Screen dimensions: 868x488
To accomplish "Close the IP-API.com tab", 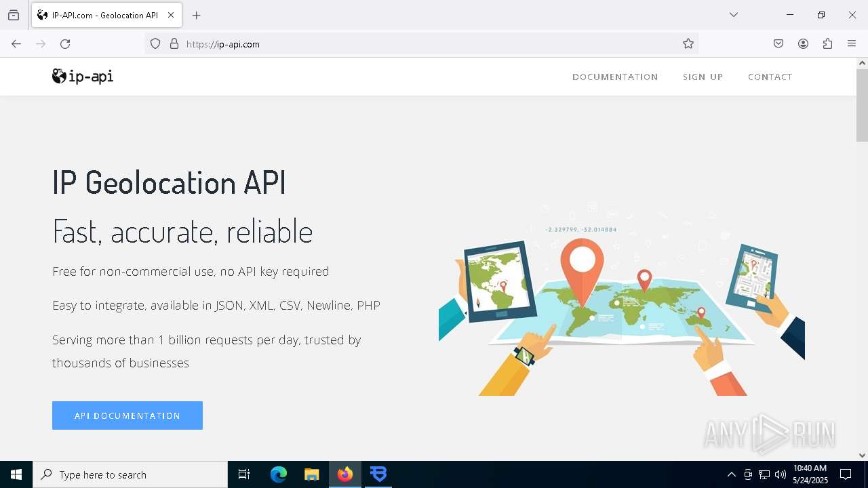I will pyautogui.click(x=171, y=15).
